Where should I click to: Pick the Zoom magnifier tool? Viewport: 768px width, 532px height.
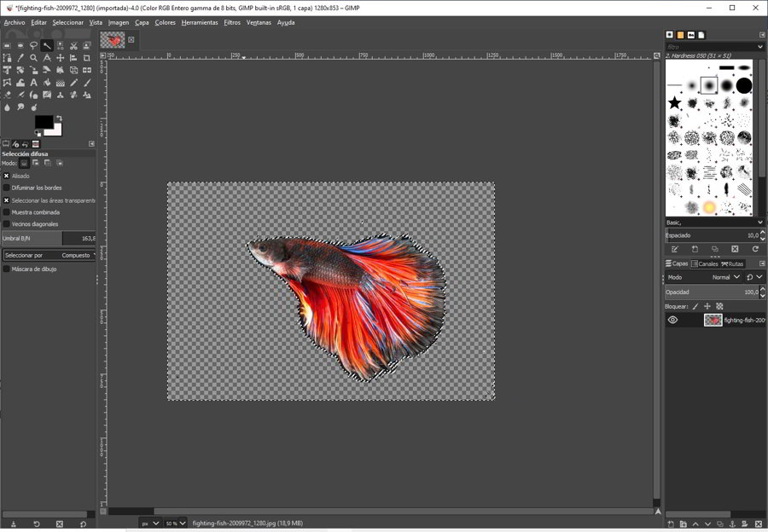click(x=33, y=58)
